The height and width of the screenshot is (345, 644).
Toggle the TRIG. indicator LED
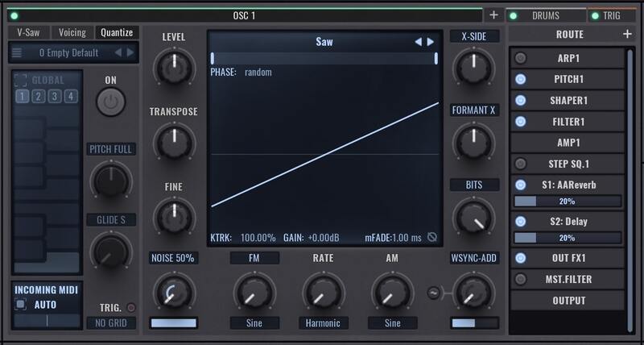[x=131, y=308]
